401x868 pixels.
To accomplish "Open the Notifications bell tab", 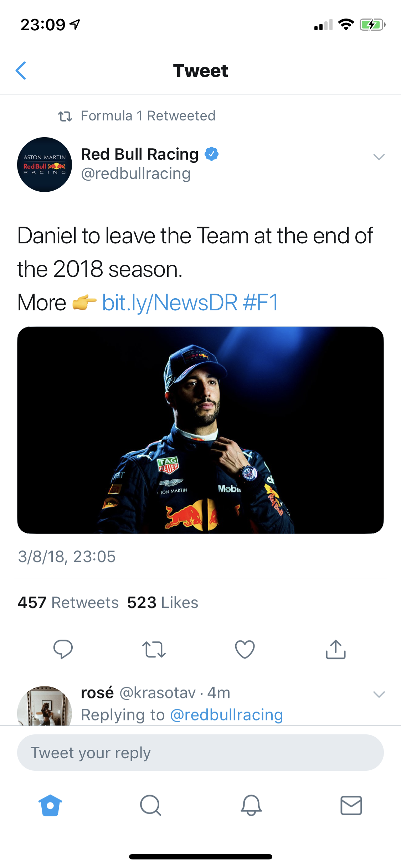I will (x=251, y=805).
